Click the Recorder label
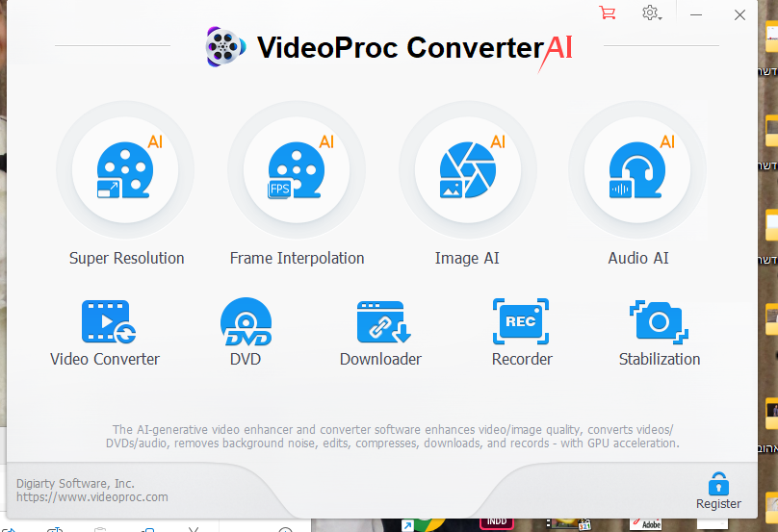The height and width of the screenshot is (532, 778). click(x=522, y=359)
